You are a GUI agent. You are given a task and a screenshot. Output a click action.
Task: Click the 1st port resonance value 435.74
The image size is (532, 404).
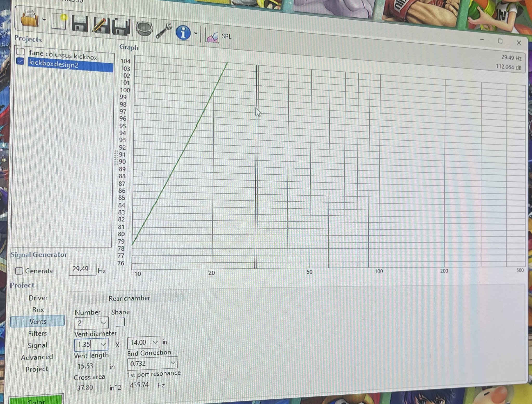(139, 385)
